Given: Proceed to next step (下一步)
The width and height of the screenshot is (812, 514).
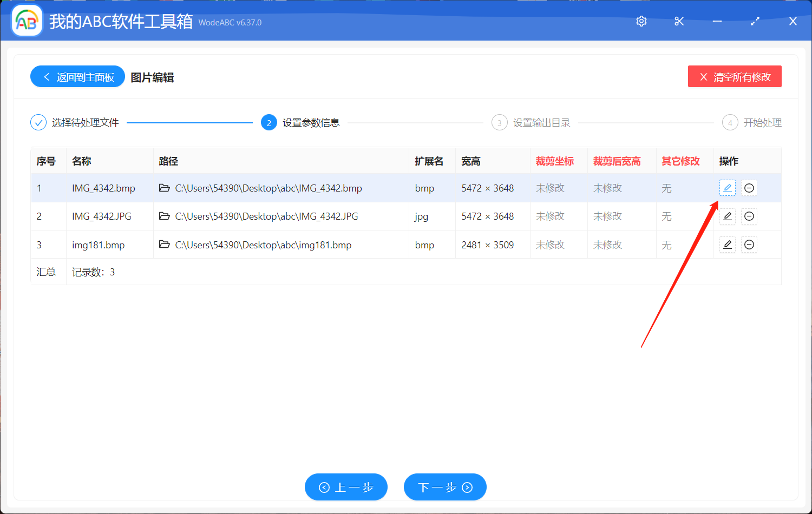Looking at the screenshot, I should (x=445, y=487).
